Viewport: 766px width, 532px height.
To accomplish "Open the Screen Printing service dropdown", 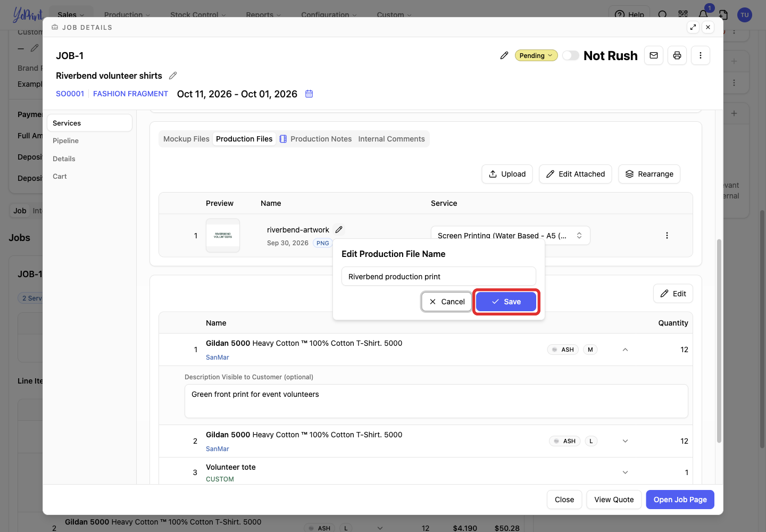I will pos(511,236).
